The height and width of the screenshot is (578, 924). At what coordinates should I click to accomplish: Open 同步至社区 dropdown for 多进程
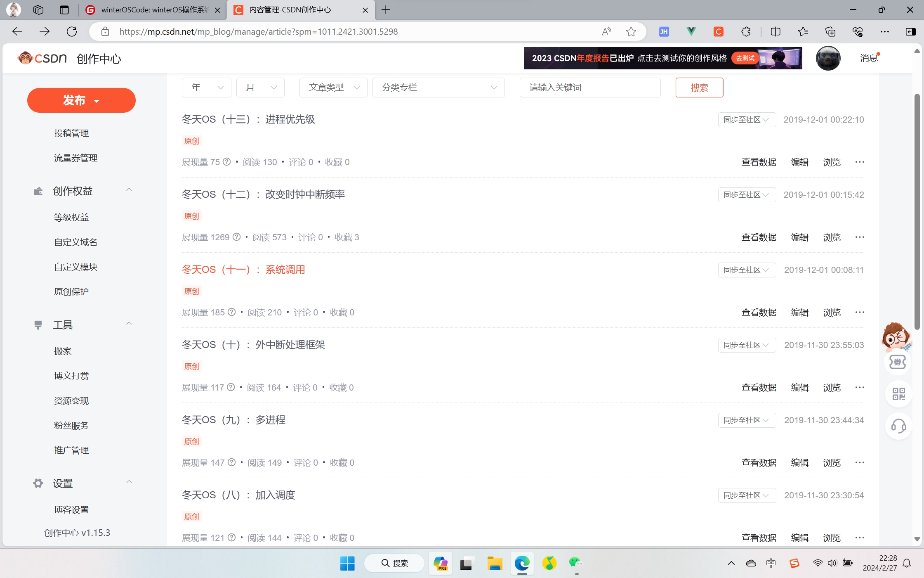point(747,420)
